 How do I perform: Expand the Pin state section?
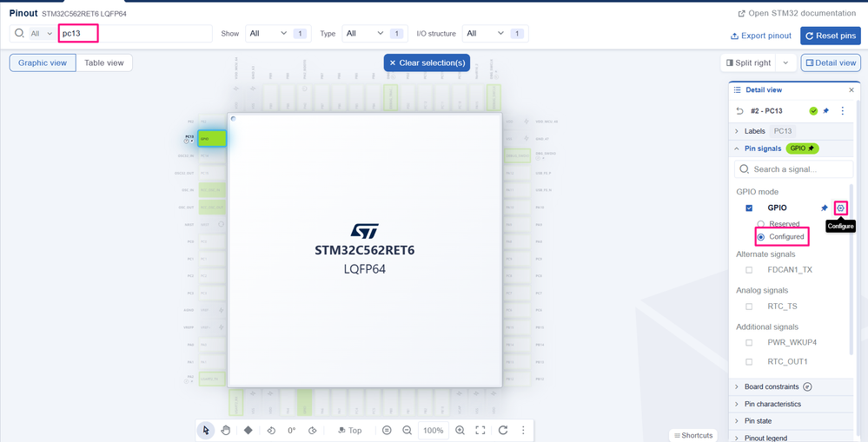(736, 421)
